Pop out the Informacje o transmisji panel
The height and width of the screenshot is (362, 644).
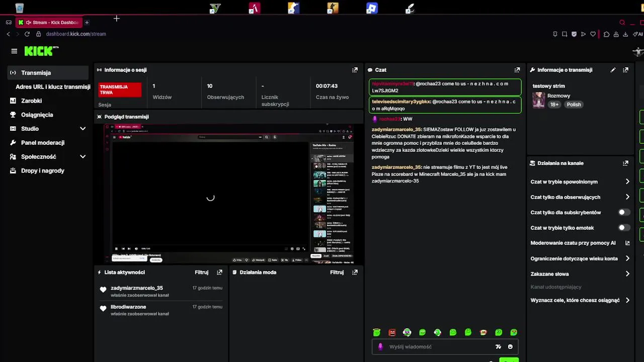(625, 70)
